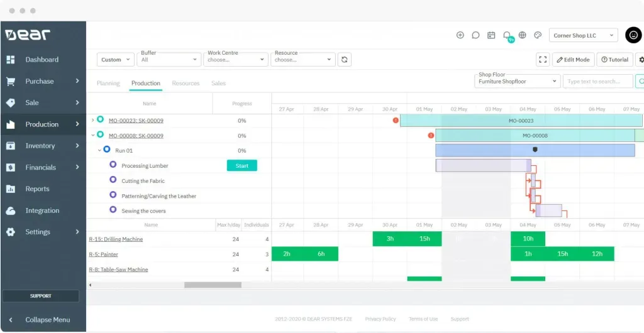Click the globe language icon

click(x=522, y=36)
